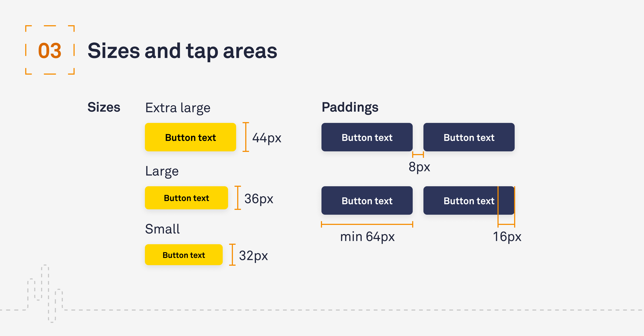Select the Extra large label
The width and height of the screenshot is (644, 336).
178,108
